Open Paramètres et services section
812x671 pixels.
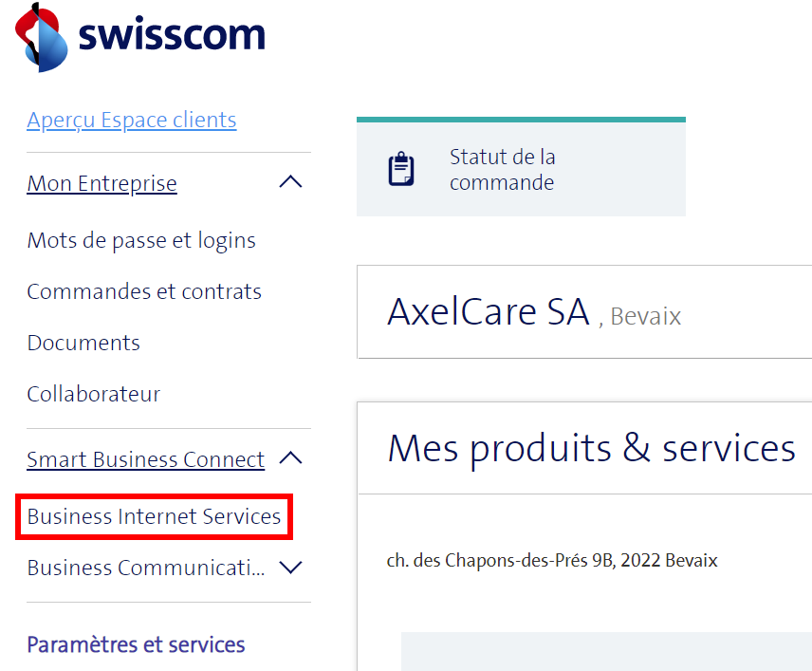click(x=136, y=645)
